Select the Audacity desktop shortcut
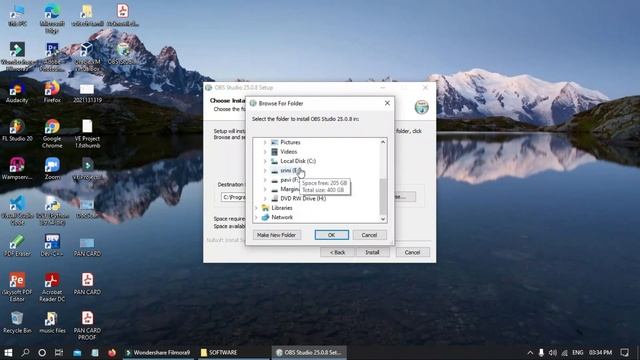The image size is (640, 360). coord(17,92)
